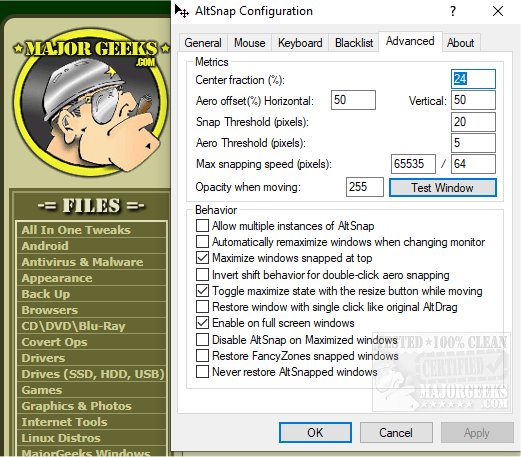Check Invert shift behavior for double-click aero snapping
521x457 pixels.
pos(202,275)
